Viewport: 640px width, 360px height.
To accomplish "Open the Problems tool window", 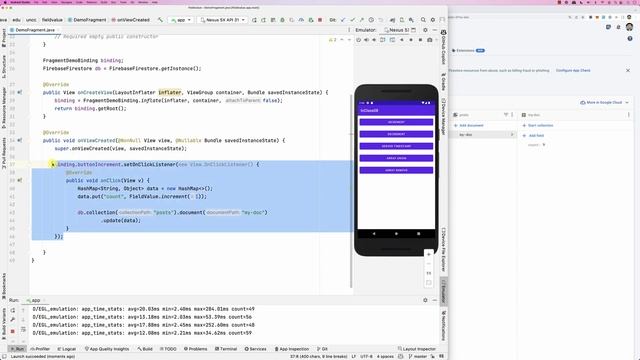I will [196, 349].
